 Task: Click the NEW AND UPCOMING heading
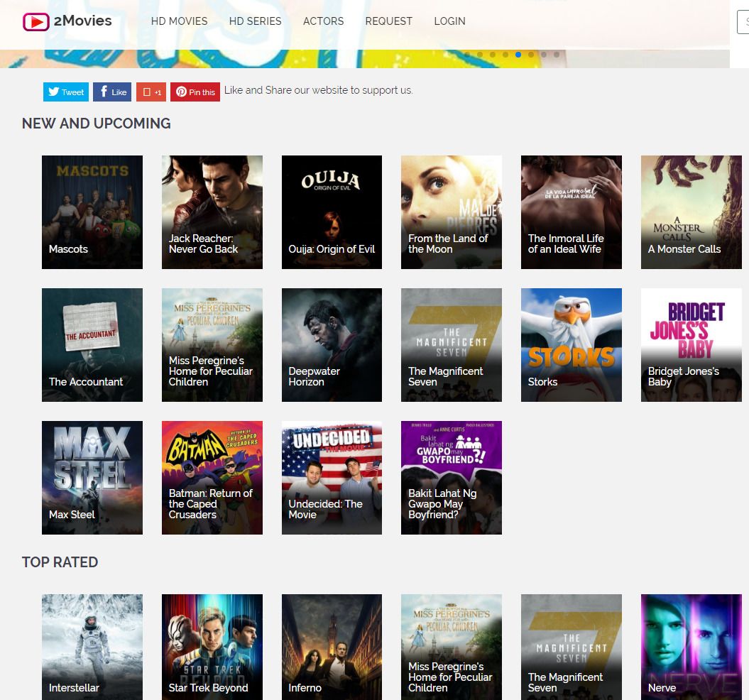pos(97,124)
